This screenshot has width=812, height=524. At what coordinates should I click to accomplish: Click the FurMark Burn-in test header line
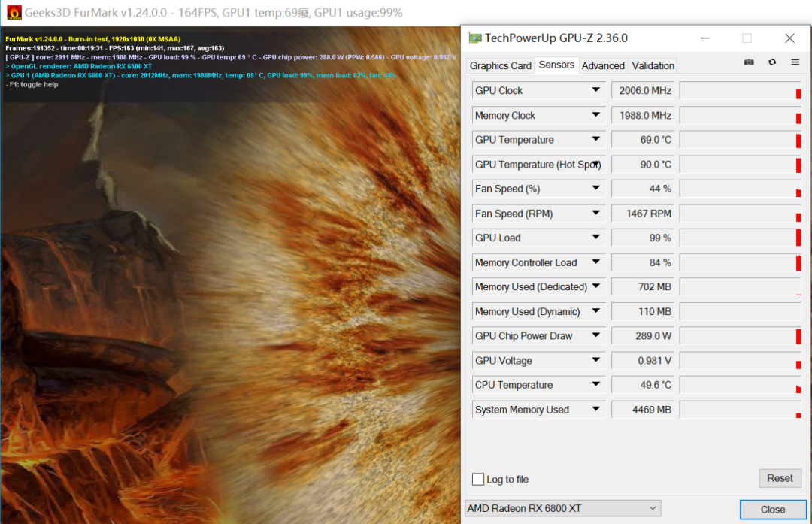93,39
